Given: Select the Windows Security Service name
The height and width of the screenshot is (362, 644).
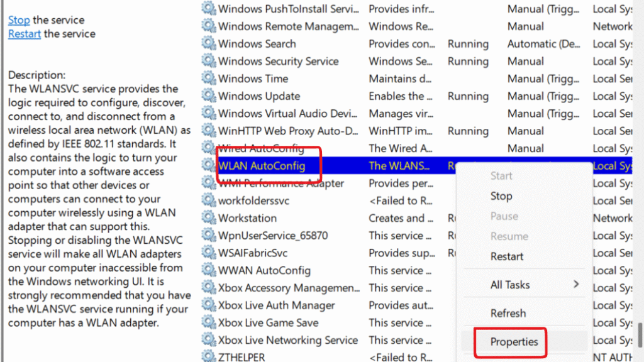Looking at the screenshot, I should (x=278, y=61).
